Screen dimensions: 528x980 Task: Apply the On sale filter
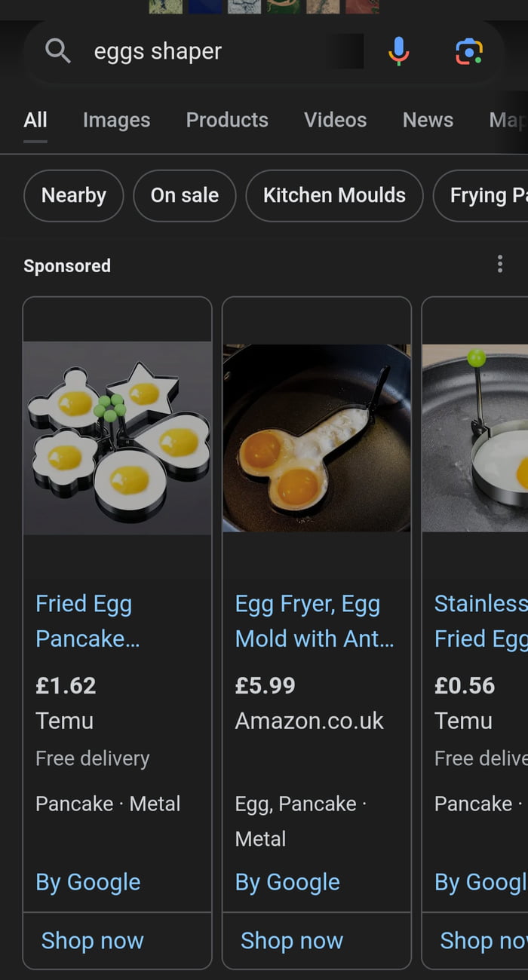pos(184,195)
